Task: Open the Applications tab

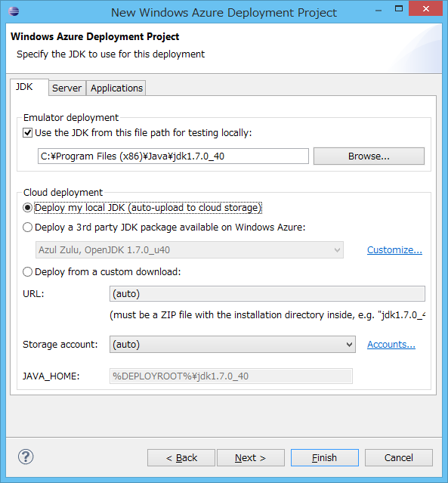Action: tap(116, 88)
